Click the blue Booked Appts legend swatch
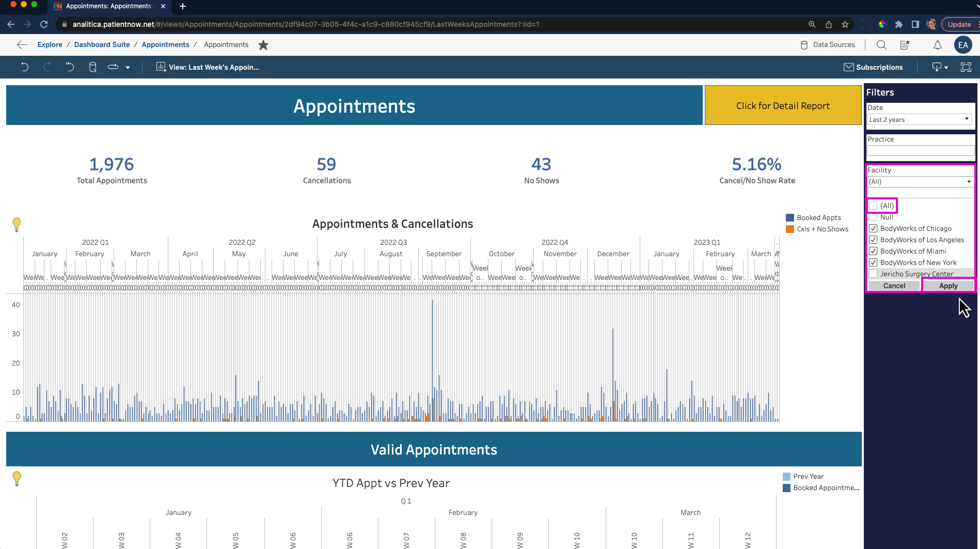Screen dimensions: 980x549 789,217
